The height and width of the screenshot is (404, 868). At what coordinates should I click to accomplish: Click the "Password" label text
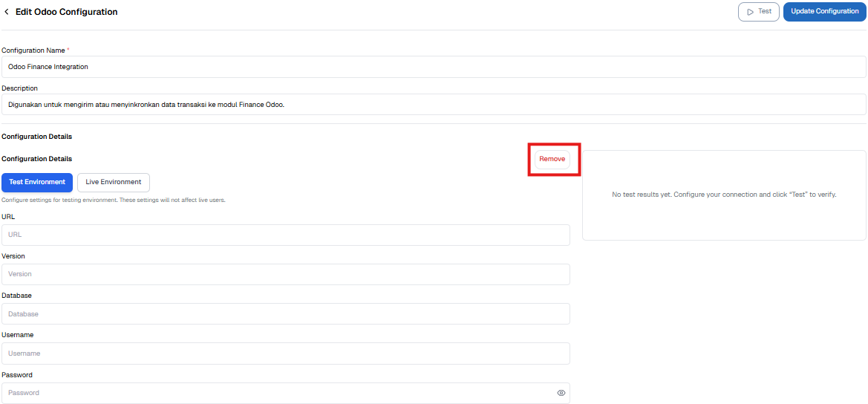(17, 375)
